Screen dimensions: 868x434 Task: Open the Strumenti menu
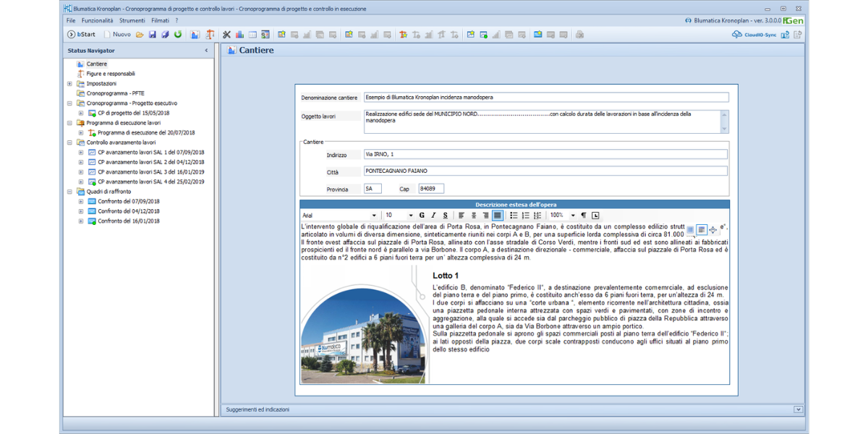[132, 21]
